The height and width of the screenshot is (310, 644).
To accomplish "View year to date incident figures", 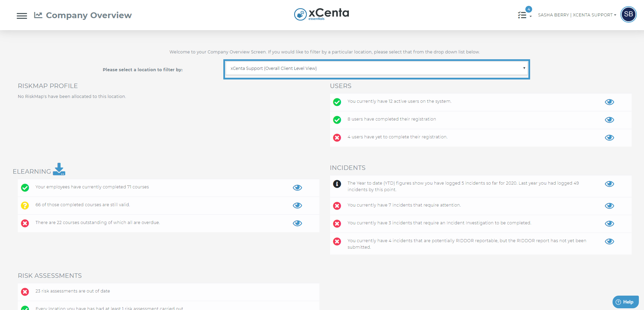I will (609, 184).
